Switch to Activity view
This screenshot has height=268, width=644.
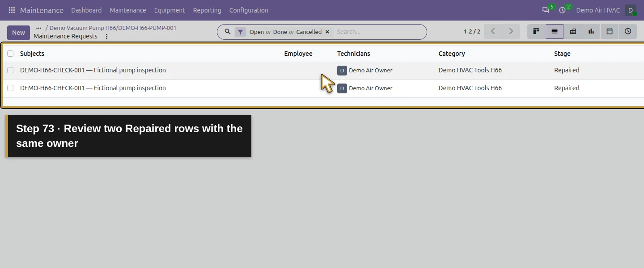pyautogui.click(x=628, y=31)
